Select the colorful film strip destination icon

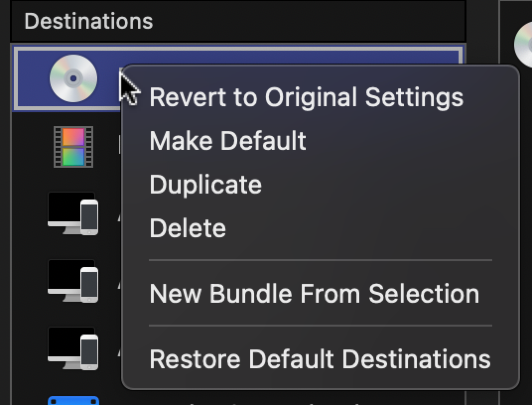click(73, 147)
